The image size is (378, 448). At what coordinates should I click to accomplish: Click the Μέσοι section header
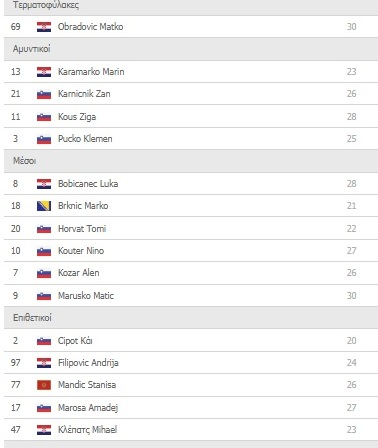(191, 161)
